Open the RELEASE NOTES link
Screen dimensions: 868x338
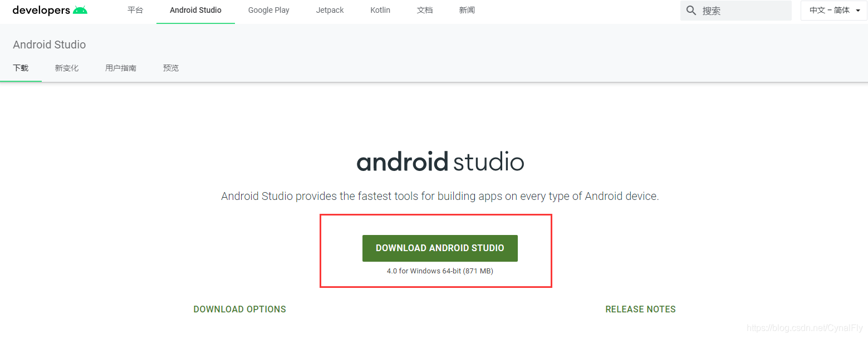coord(641,309)
